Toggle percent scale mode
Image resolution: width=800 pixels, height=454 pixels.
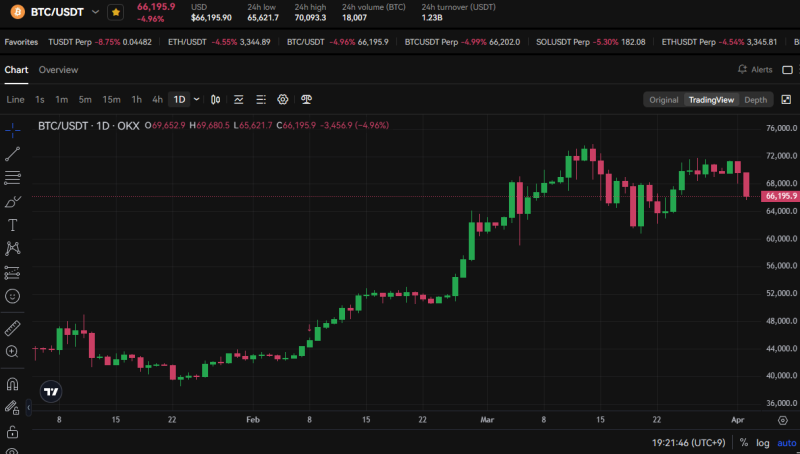[744, 443]
